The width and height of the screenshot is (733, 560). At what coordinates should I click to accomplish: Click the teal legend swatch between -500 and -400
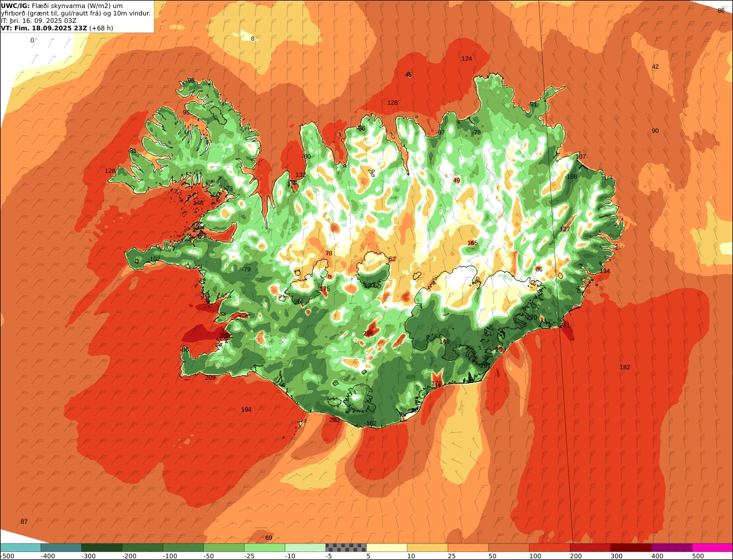(x=20, y=547)
